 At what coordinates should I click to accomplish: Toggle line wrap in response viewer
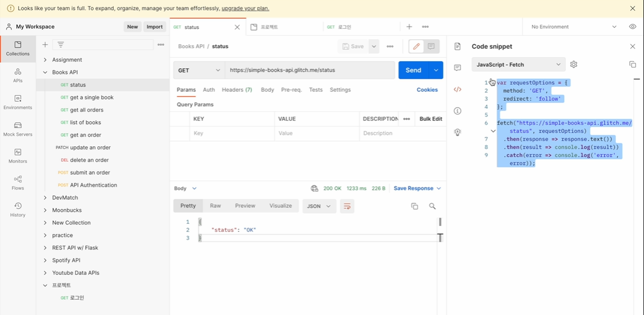[x=347, y=206]
